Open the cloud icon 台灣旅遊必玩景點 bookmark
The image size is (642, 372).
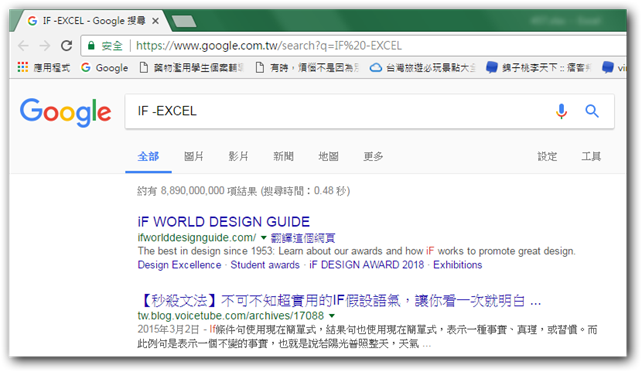[423, 68]
